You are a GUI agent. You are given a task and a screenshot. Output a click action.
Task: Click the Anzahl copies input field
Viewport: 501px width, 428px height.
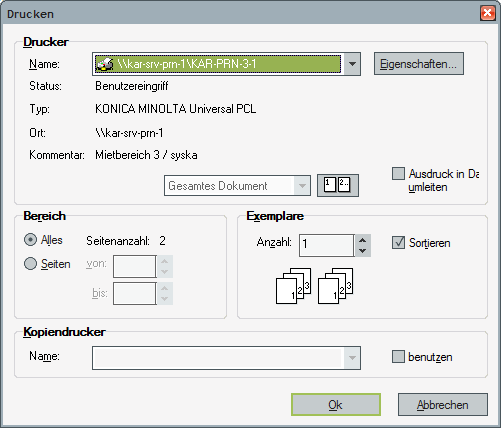click(x=326, y=245)
